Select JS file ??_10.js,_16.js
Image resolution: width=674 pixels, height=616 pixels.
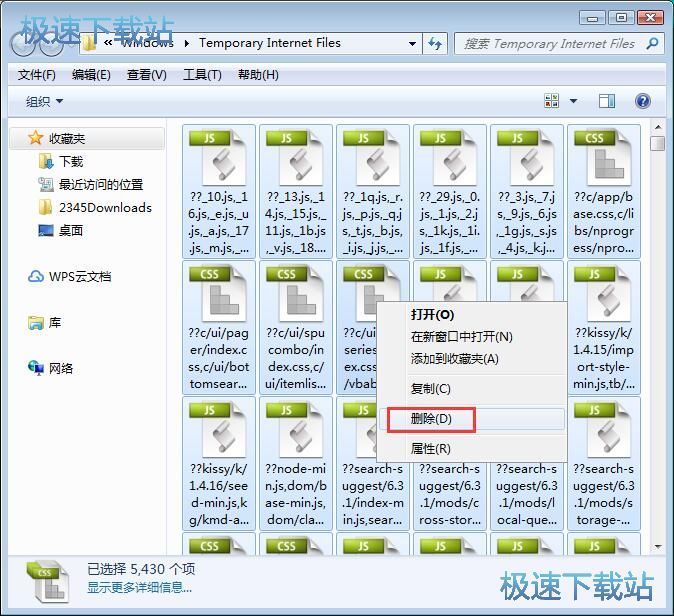[218, 192]
